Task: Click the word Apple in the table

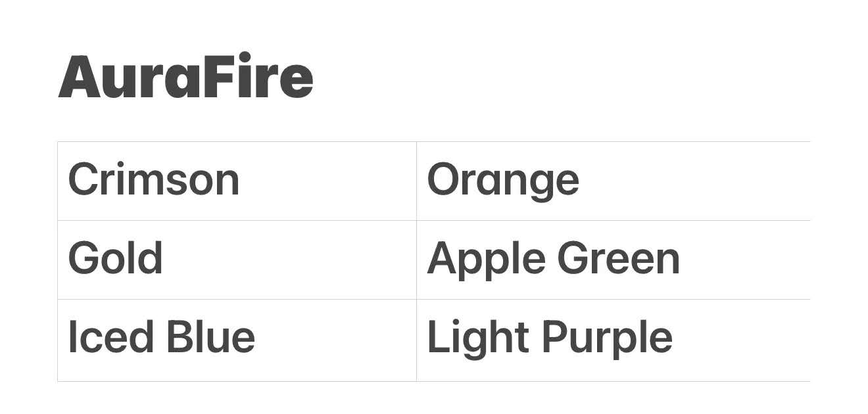Action: (x=486, y=258)
